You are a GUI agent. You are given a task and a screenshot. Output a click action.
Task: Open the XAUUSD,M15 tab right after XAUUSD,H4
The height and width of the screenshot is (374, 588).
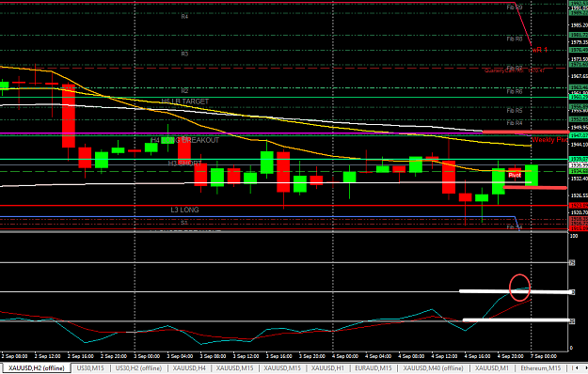[x=235, y=368]
